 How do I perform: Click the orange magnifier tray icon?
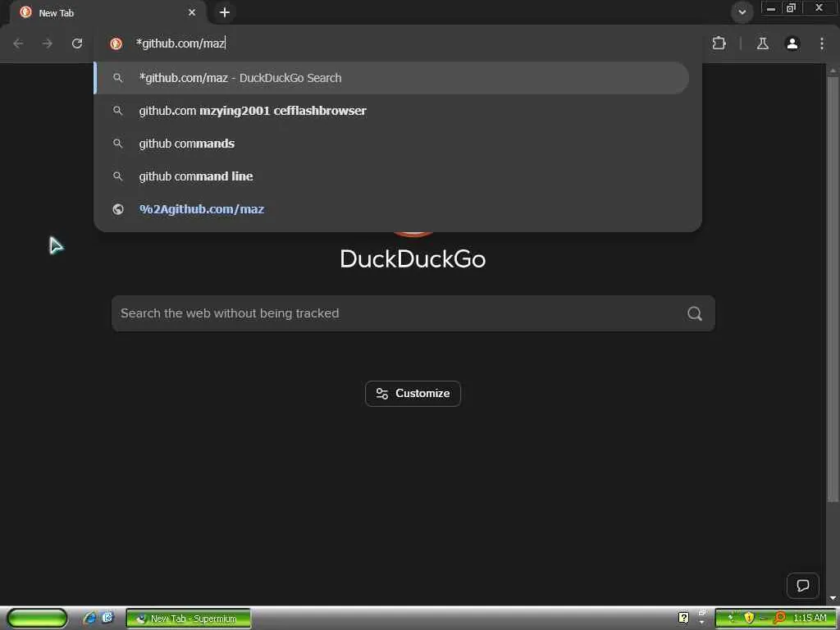coord(779,619)
